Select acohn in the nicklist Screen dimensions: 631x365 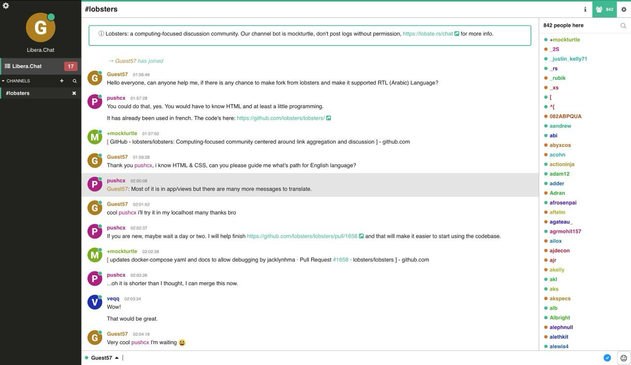557,155
